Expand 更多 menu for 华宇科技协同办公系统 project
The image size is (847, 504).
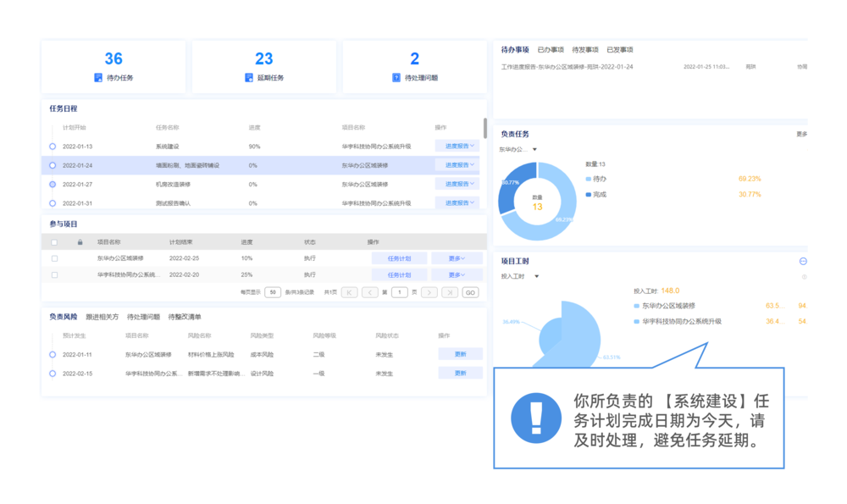[x=457, y=274]
